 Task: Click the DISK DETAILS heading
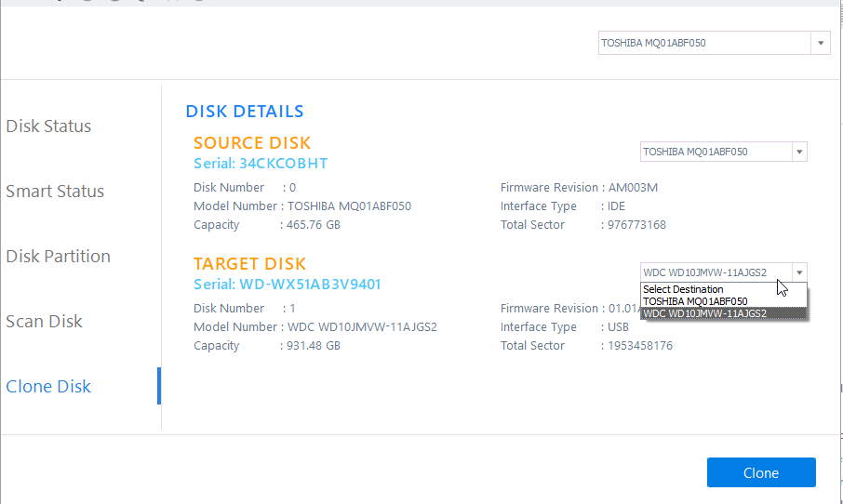(x=245, y=112)
